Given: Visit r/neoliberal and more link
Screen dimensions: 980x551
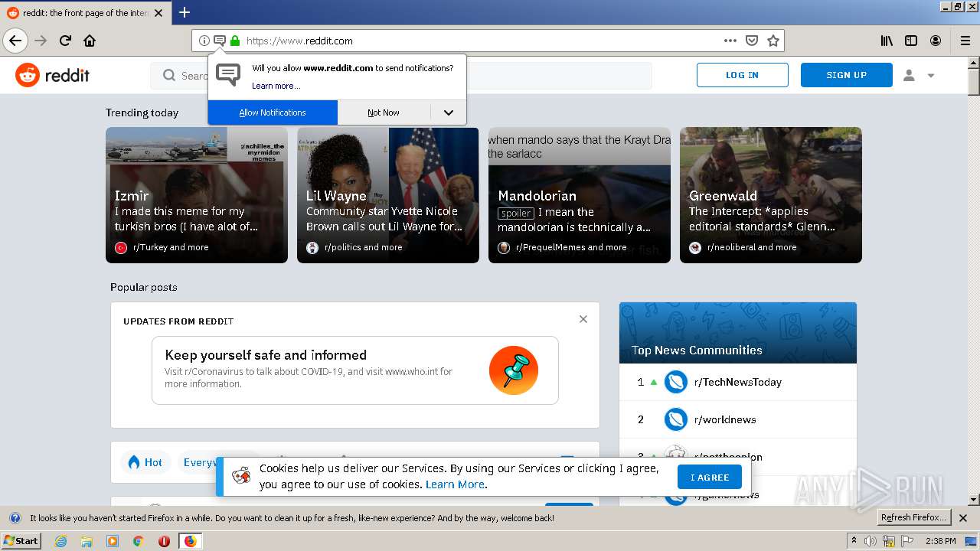Looking at the screenshot, I should [x=752, y=247].
